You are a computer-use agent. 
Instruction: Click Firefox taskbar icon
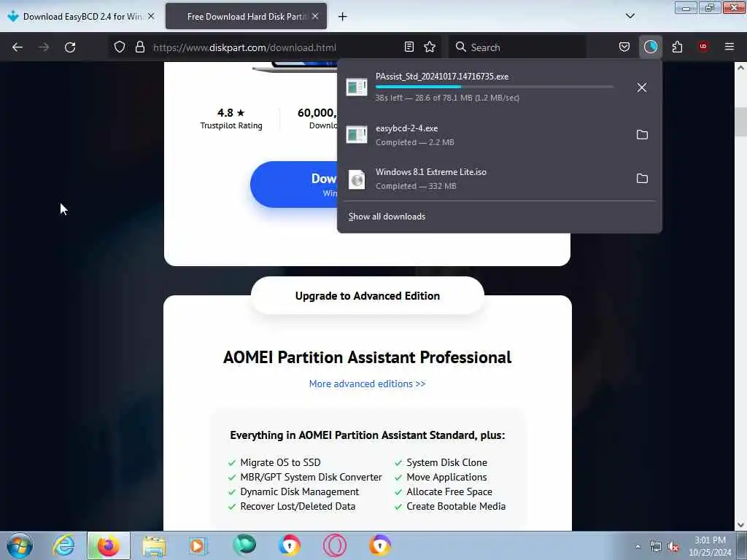point(109,545)
